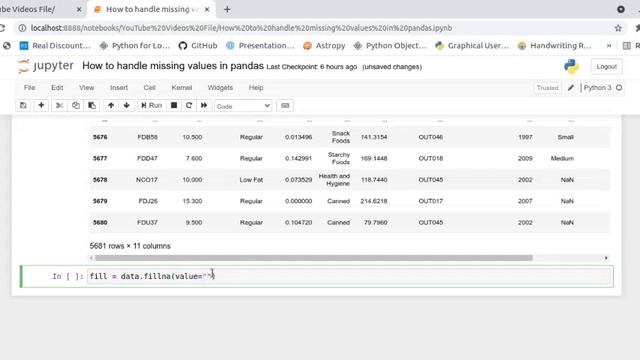Click cell 'NCO17' in table

[x=147, y=180]
